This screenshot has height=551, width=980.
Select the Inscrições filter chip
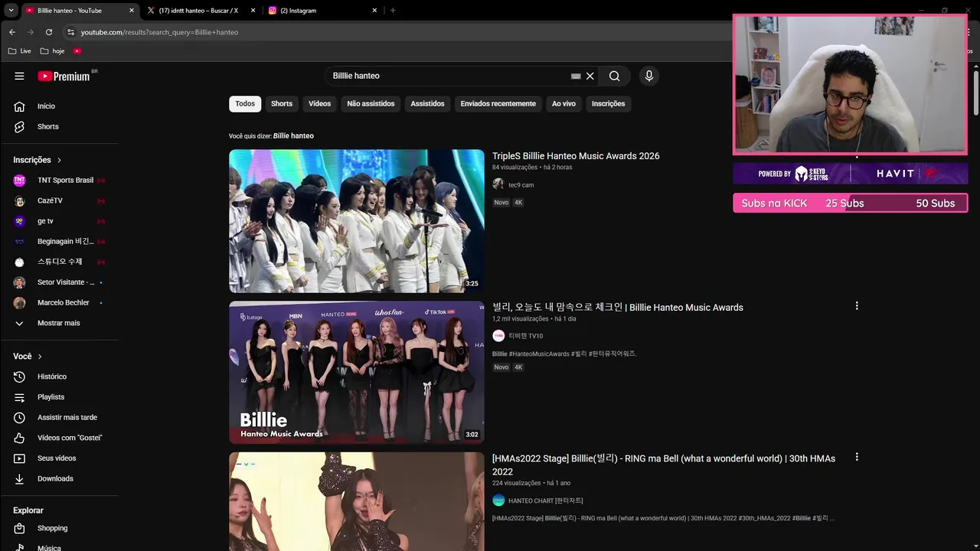tap(608, 103)
